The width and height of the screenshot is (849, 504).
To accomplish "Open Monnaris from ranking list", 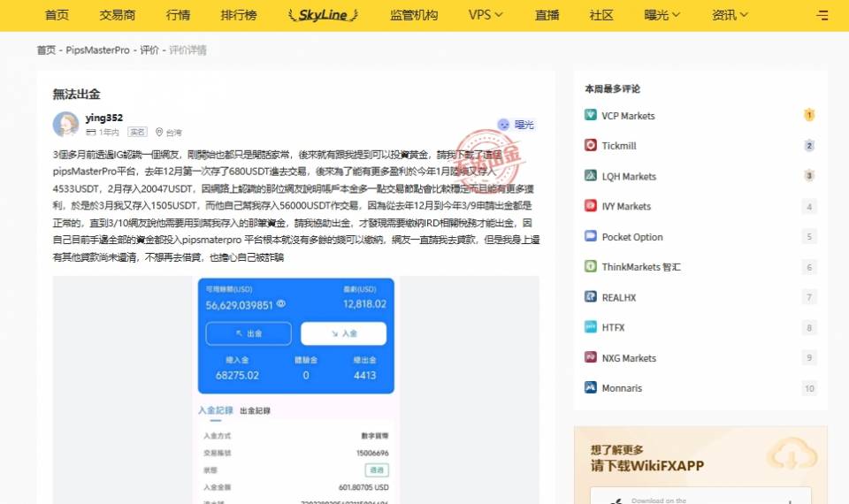I will coord(622,388).
